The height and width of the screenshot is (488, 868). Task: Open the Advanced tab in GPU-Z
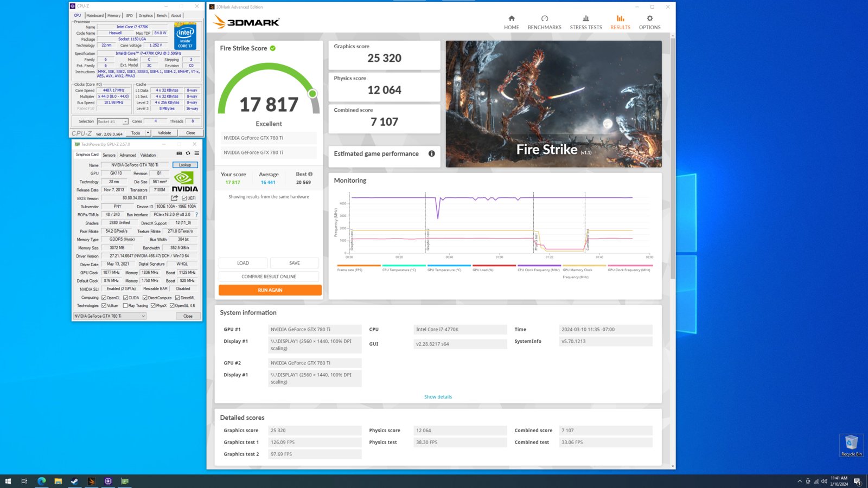pyautogui.click(x=128, y=155)
